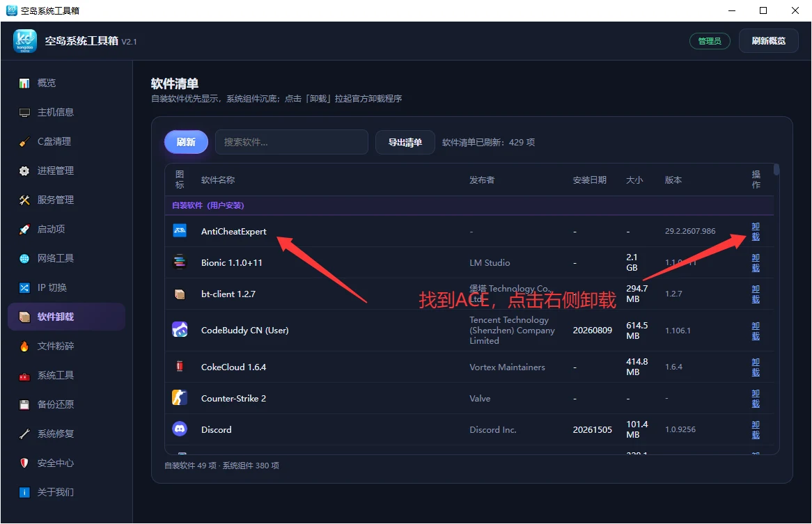812x524 pixels.
Task: Select the bt-client 1.2.7 row name
Action: pyautogui.click(x=228, y=294)
